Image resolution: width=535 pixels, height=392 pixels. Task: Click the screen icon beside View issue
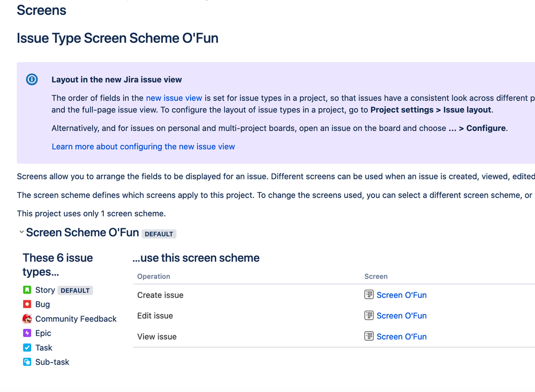tap(368, 336)
